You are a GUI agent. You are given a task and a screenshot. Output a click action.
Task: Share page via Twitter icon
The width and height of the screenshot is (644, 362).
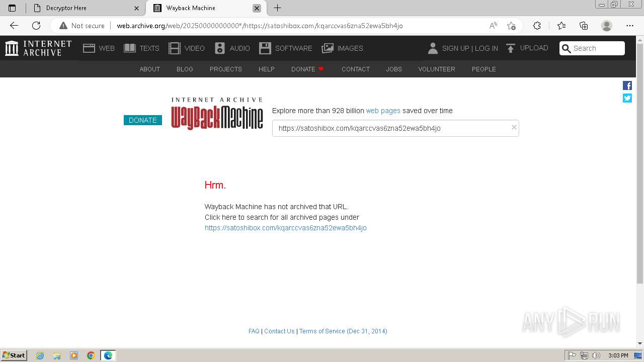(627, 98)
